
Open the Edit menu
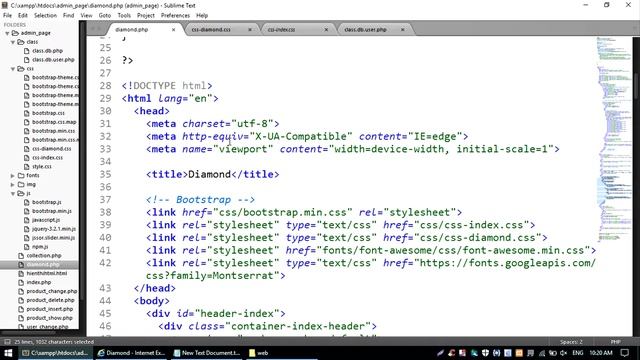[x=23, y=16]
